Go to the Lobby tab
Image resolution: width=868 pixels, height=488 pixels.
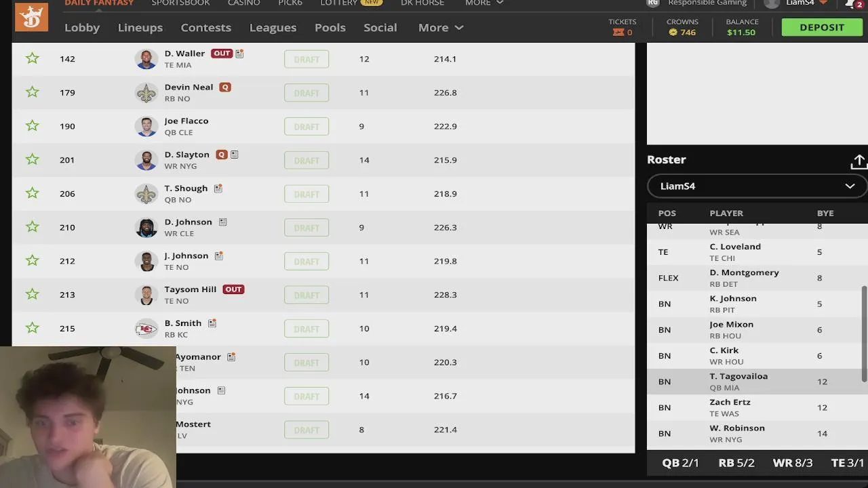82,27
